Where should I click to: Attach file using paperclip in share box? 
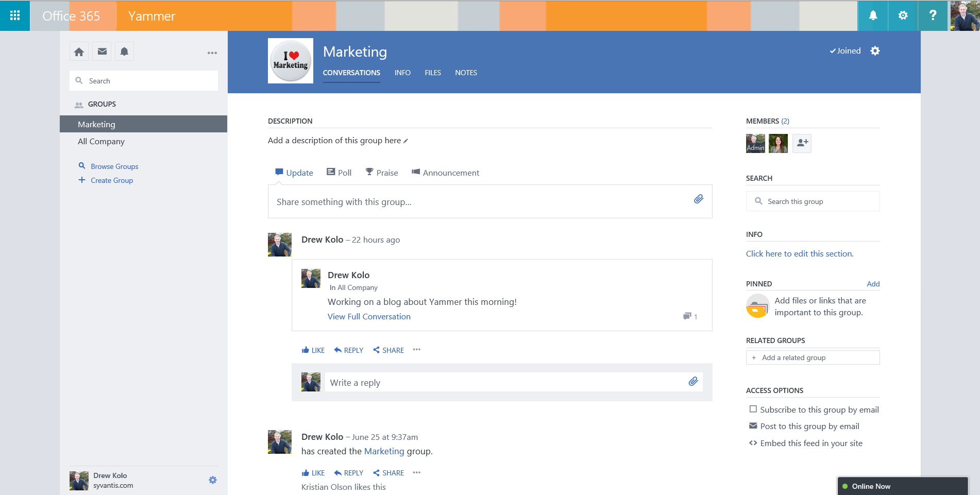pos(698,199)
